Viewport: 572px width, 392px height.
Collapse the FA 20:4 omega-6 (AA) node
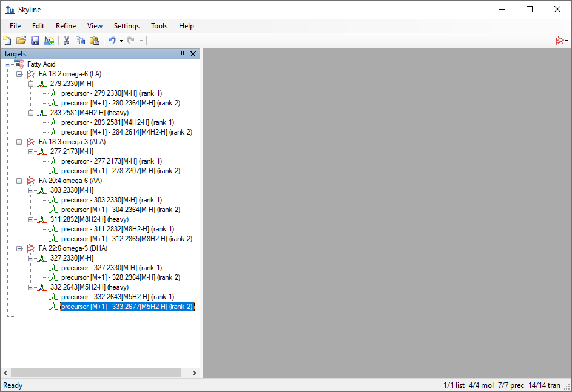pyautogui.click(x=19, y=181)
